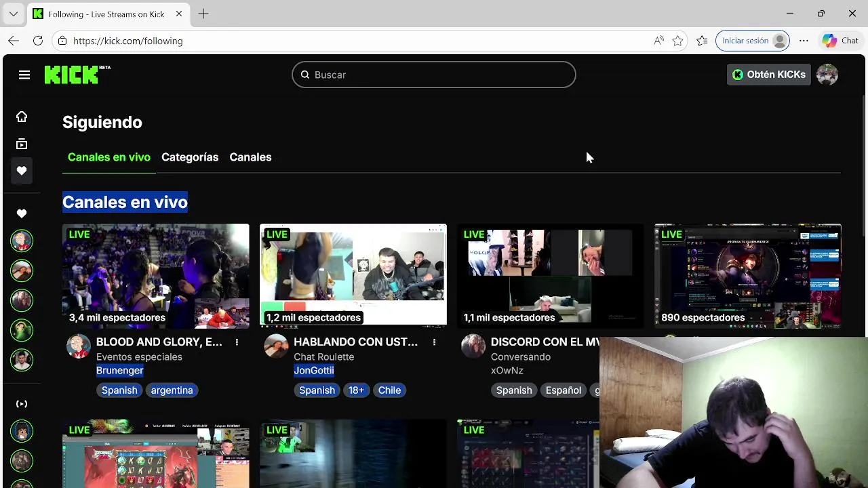868x488 pixels.
Task: Click Obtén KICKs button
Action: (769, 75)
